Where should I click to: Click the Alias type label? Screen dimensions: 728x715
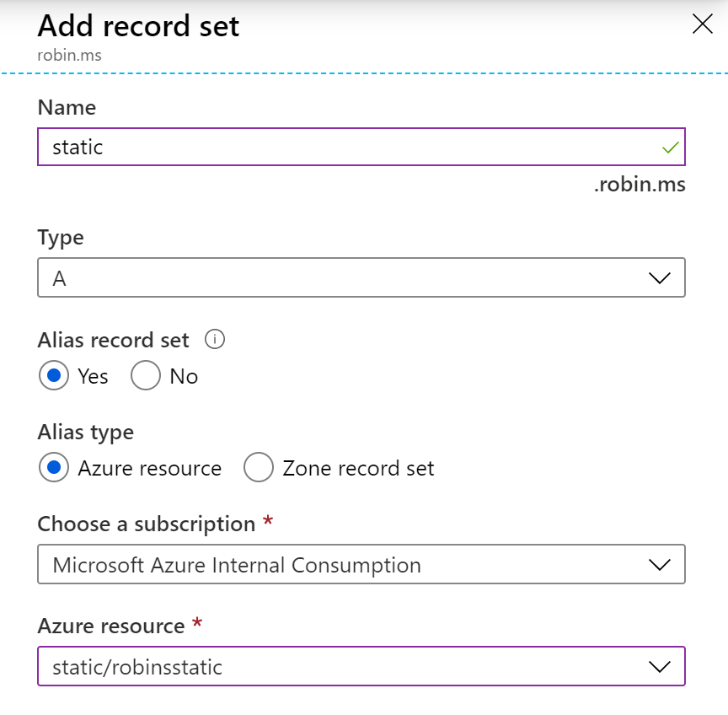click(x=85, y=433)
